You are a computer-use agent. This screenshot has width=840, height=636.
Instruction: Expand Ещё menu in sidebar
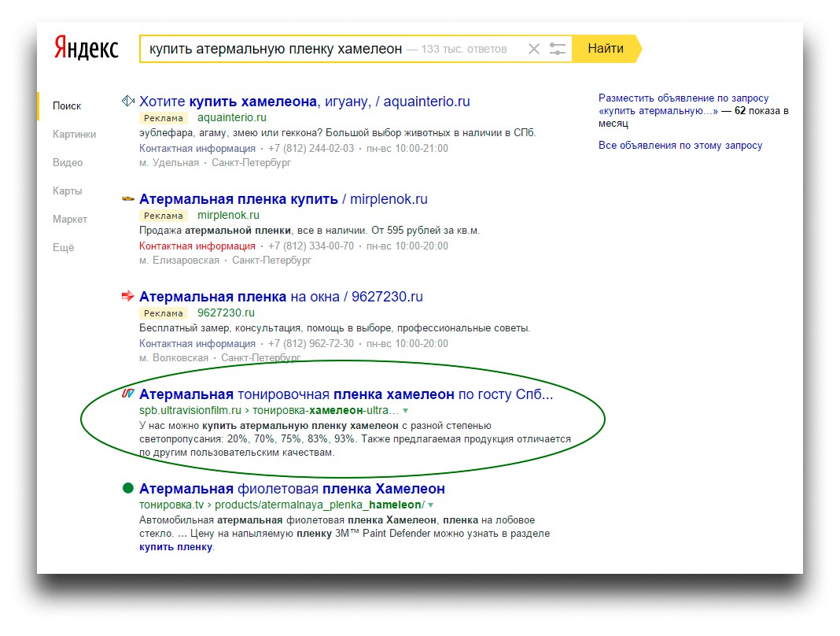[x=63, y=247]
